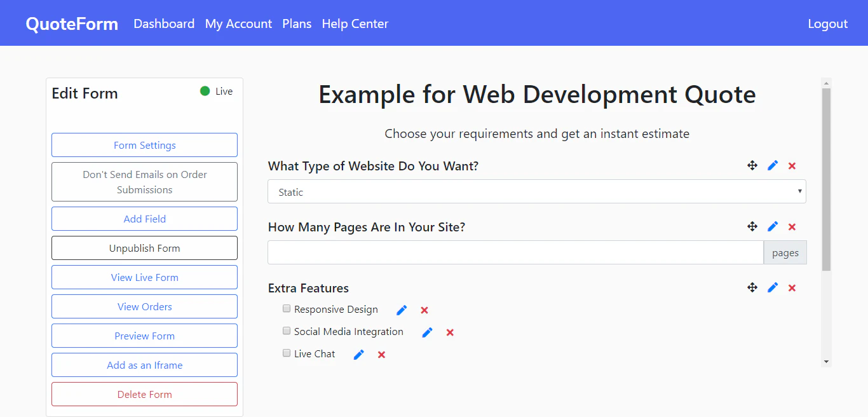Click the number of pages input field
Image resolution: width=868 pixels, height=417 pixels.
click(515, 252)
